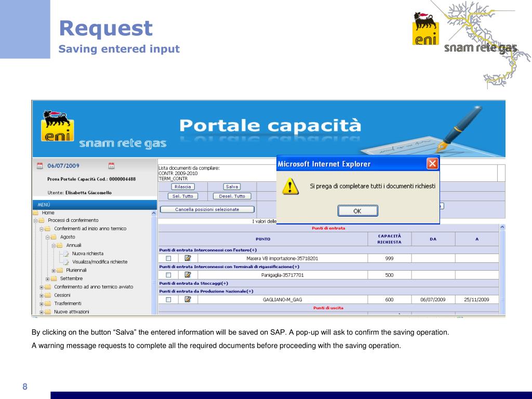This screenshot has height=399, width=532.
Task: Click OK in the Internet Explorer dialog
Action: (357, 211)
